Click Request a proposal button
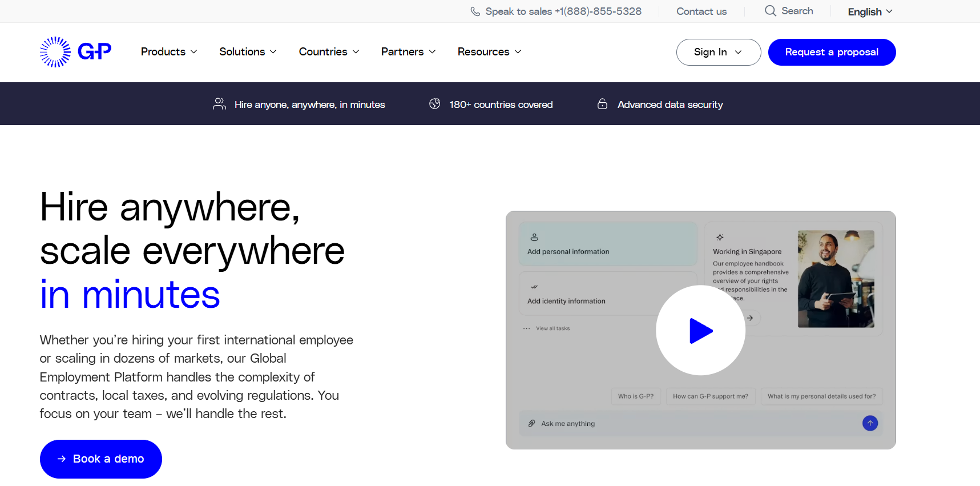Image resolution: width=980 pixels, height=486 pixels. pos(832,52)
